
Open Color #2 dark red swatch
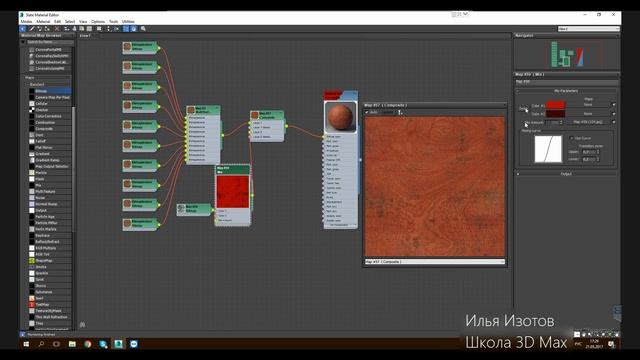[556, 114]
